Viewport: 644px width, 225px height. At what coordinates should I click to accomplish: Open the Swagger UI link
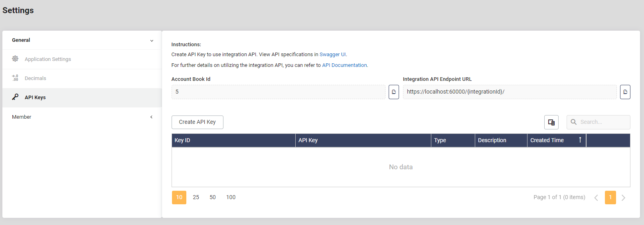tap(333, 55)
